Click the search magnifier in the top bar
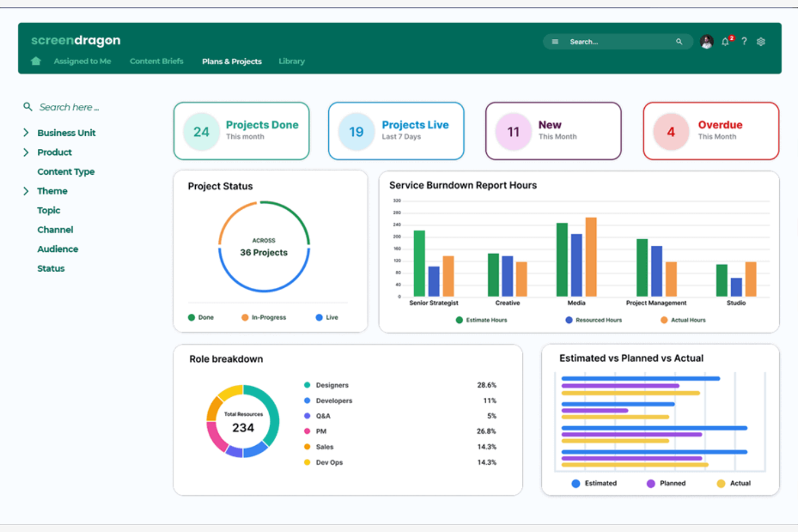 coord(679,41)
